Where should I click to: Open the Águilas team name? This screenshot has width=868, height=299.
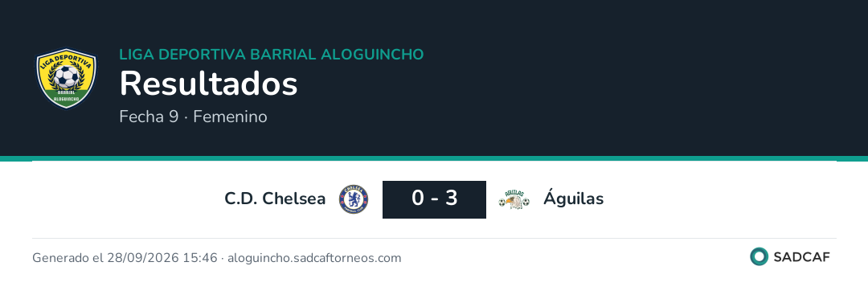[x=574, y=198]
